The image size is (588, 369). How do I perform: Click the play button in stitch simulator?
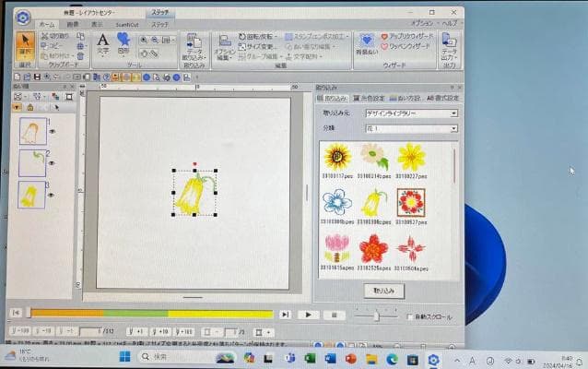click(x=308, y=315)
